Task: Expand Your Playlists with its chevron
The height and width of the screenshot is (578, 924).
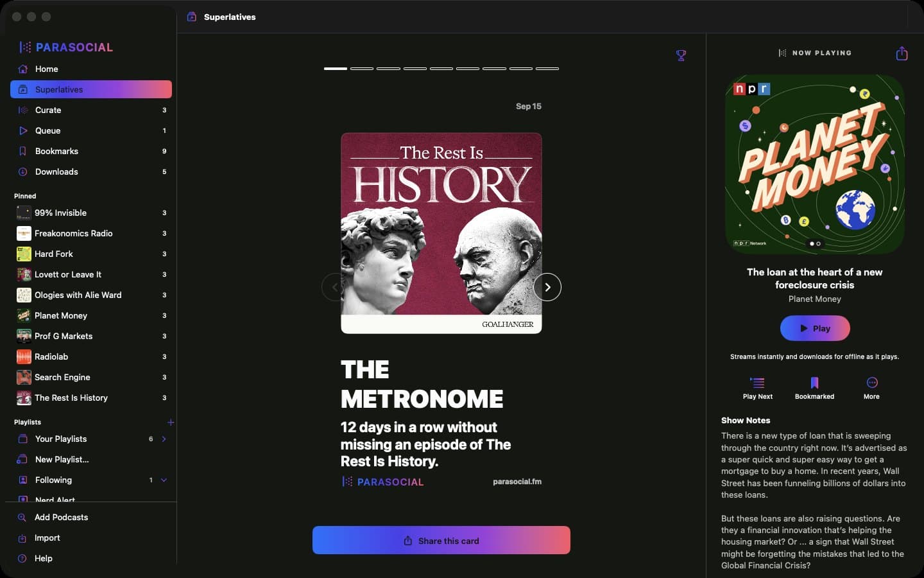Action: [164, 439]
